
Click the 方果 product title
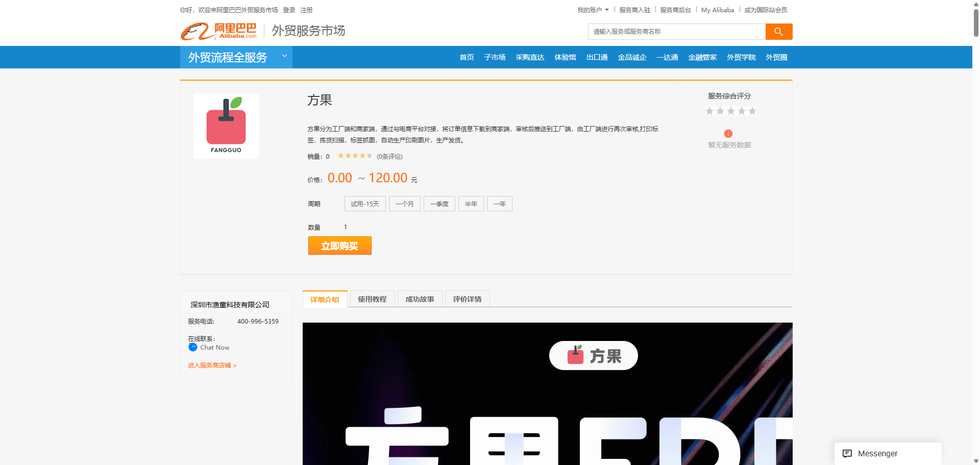(320, 100)
